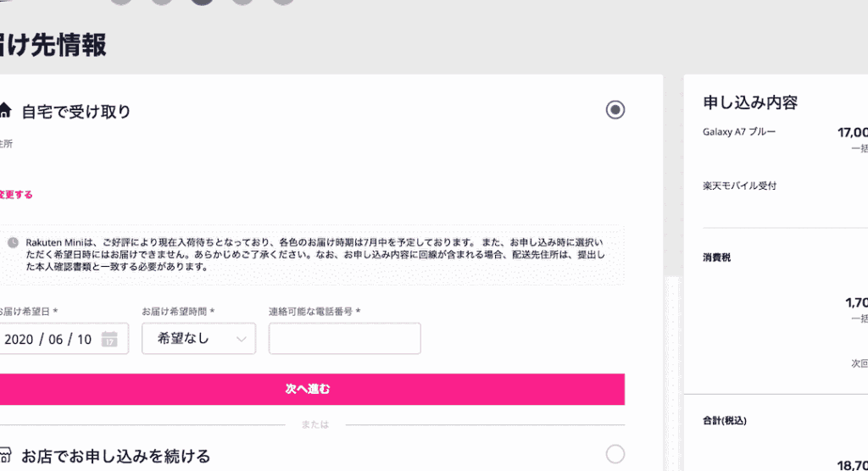Click the first gray step dot in the progress indicator
The width and height of the screenshot is (868, 471).
(121, 1)
